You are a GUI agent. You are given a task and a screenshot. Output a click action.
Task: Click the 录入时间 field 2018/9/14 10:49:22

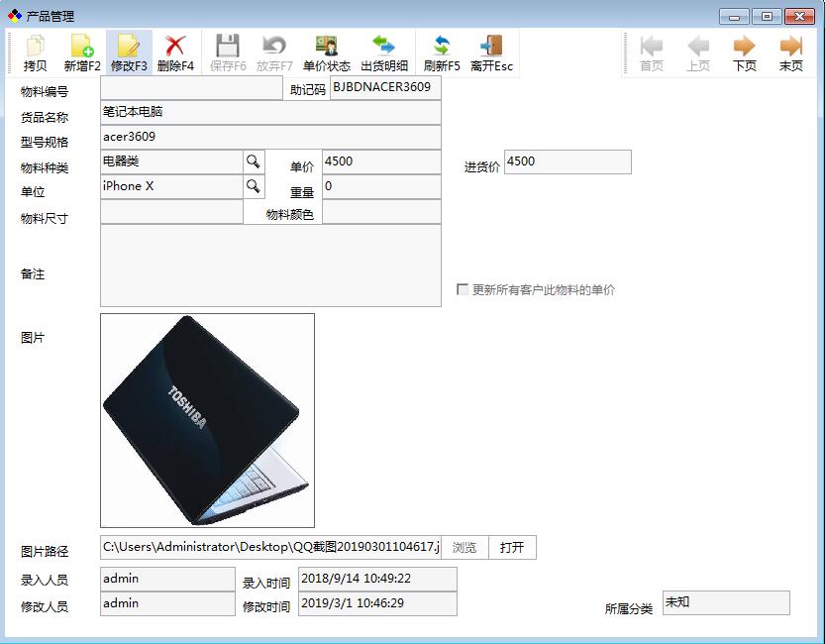377,579
